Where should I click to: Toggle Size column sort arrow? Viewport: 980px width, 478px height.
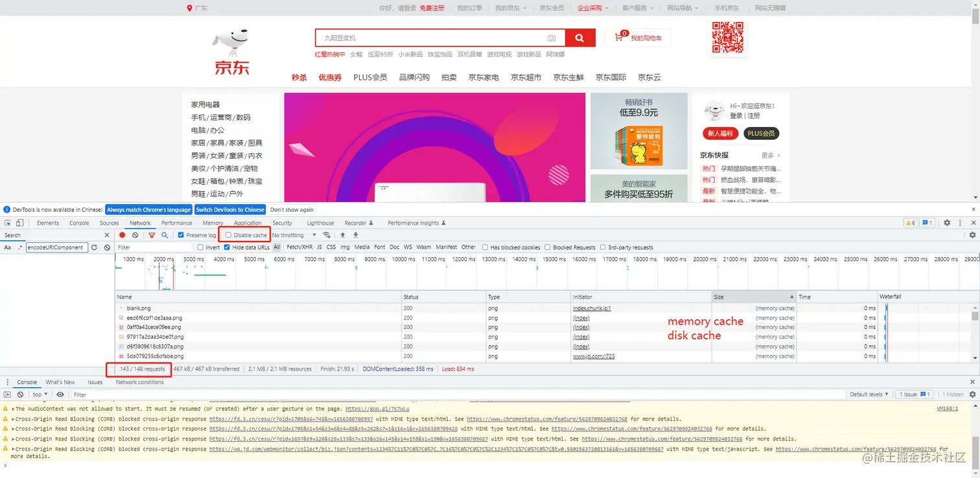pyautogui.click(x=791, y=297)
